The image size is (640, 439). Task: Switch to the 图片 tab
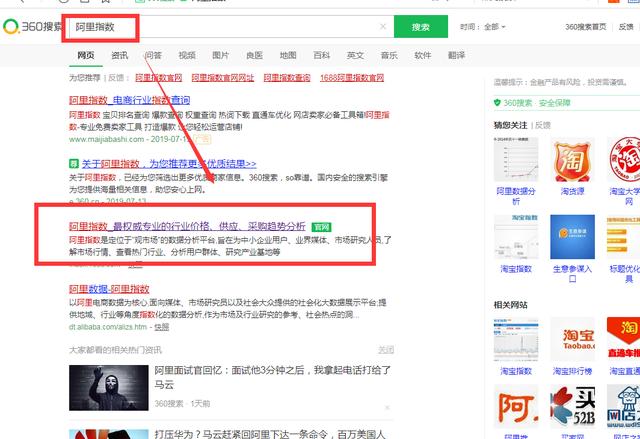[x=220, y=55]
